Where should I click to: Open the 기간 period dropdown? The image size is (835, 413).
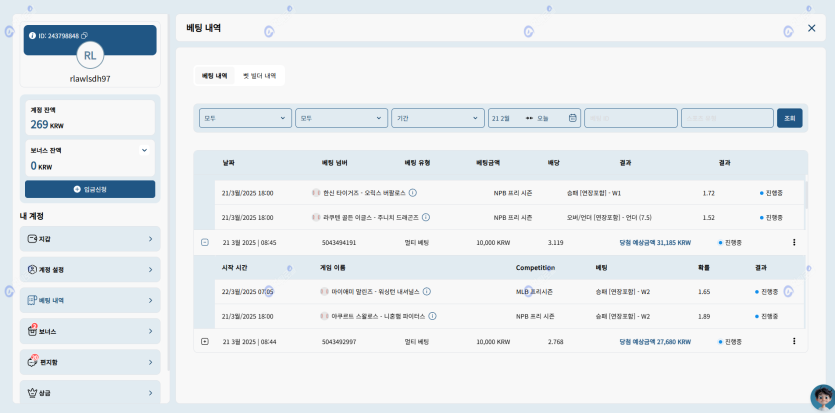(437, 118)
